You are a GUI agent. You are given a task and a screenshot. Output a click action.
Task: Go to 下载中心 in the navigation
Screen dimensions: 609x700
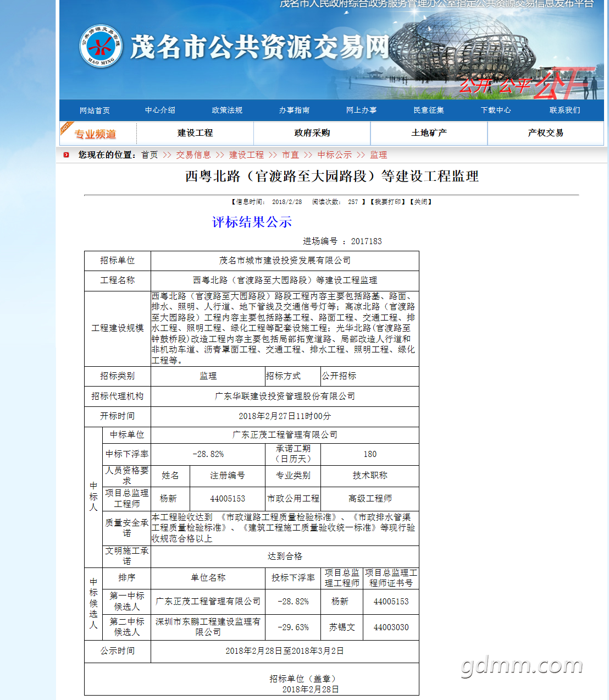click(496, 110)
